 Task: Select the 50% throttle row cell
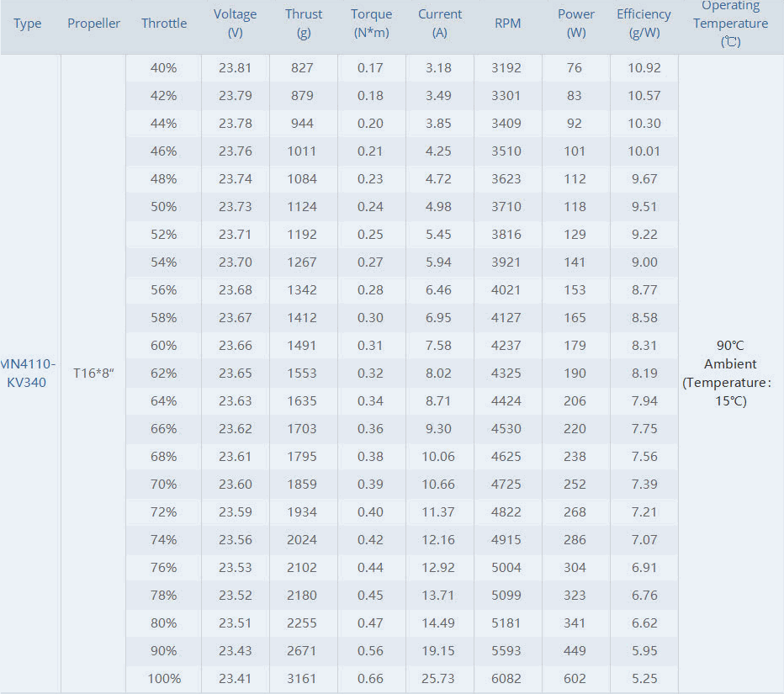click(x=163, y=206)
